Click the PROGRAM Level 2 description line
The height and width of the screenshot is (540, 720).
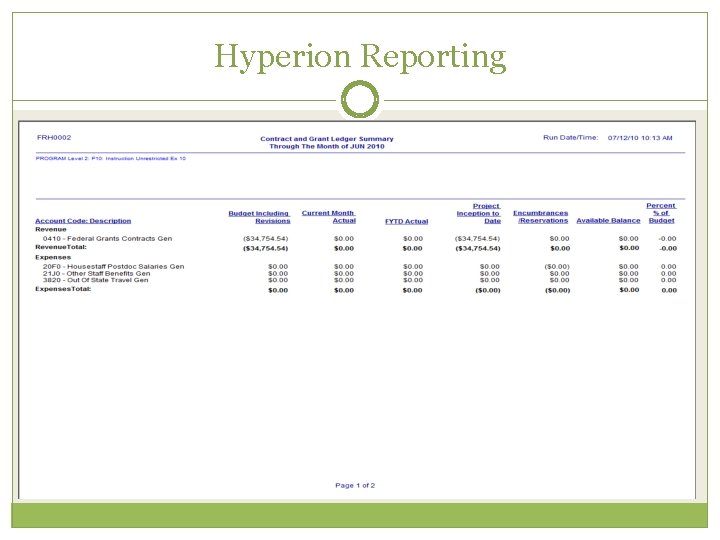(x=111, y=158)
